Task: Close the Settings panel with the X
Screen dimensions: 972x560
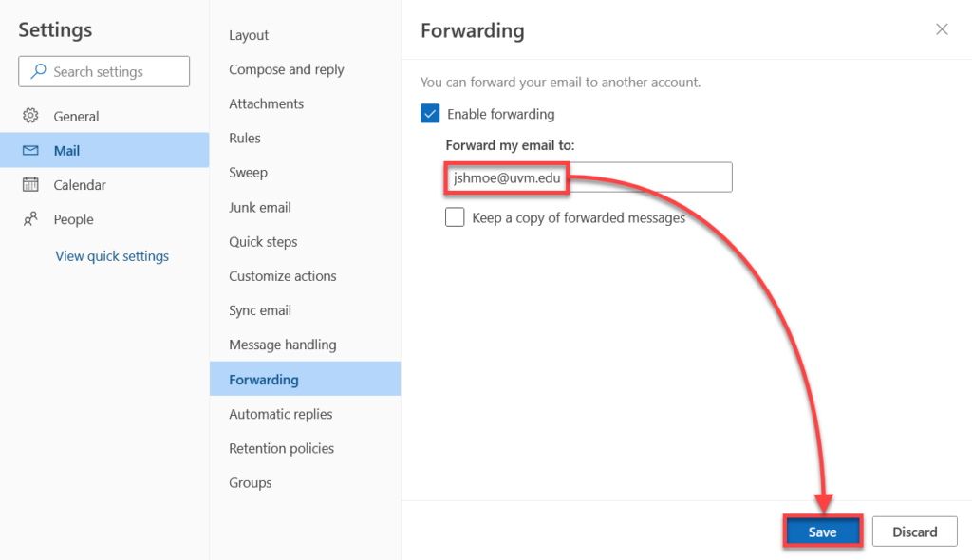Action: tap(941, 29)
